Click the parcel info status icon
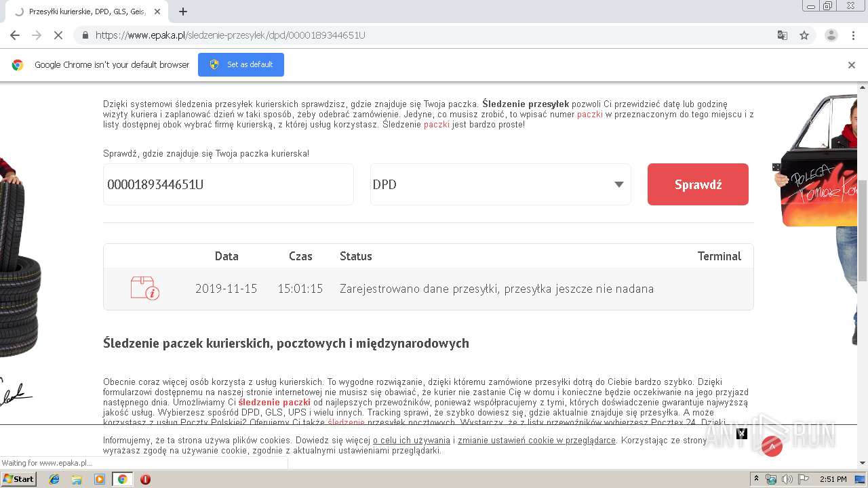Screen dimensions: 868x488 pos(144,289)
